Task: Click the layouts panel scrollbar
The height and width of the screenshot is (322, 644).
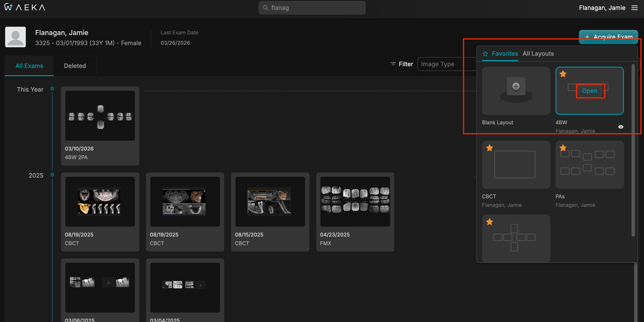Action: coord(633,150)
